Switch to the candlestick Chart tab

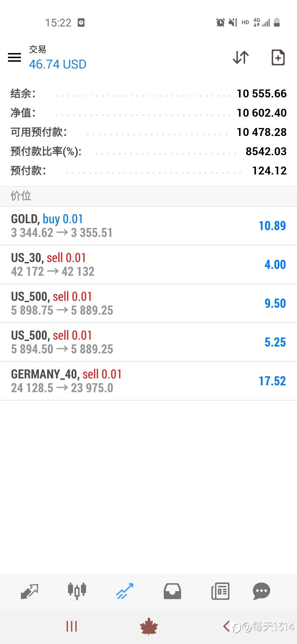click(x=77, y=591)
